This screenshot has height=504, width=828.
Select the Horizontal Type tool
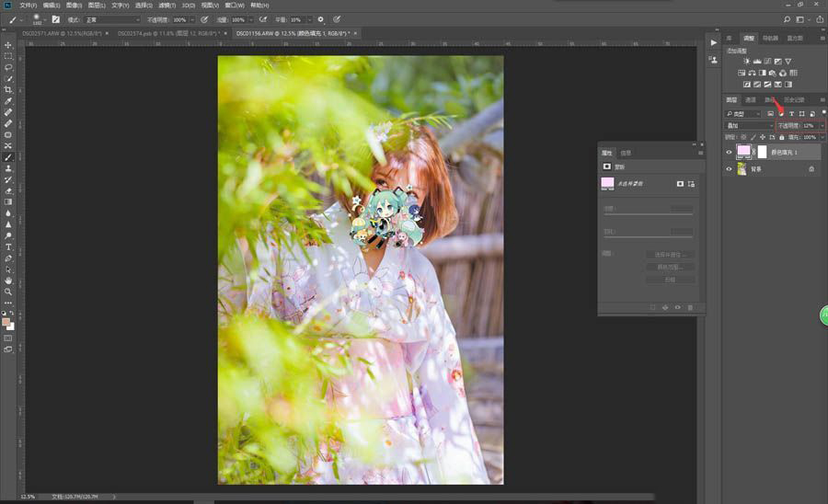(8, 247)
